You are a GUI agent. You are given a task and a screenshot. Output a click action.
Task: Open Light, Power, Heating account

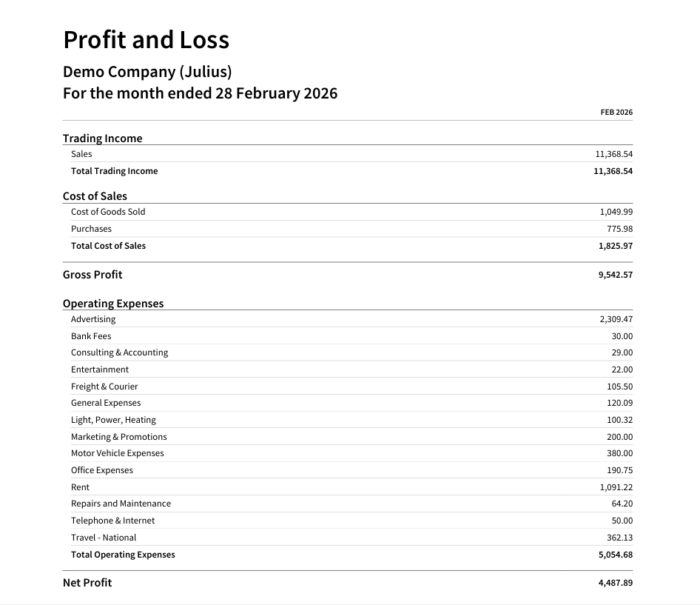113,420
